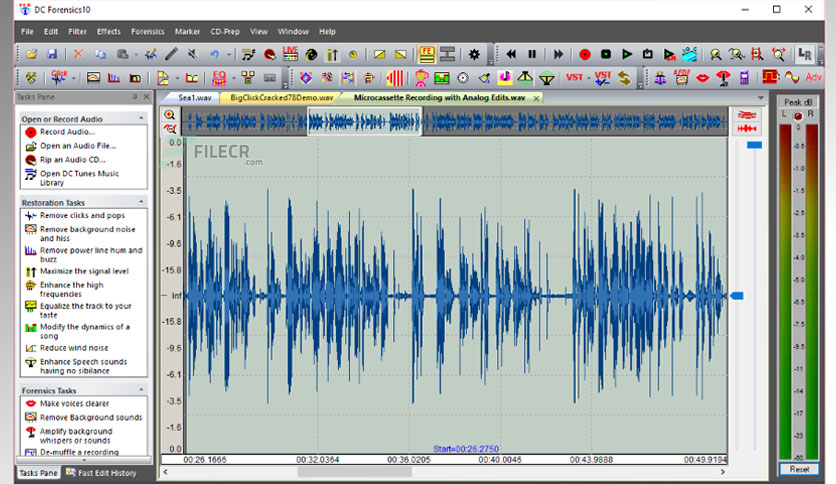Click the fast forward button
This screenshot has height=484, width=836.
(x=558, y=54)
